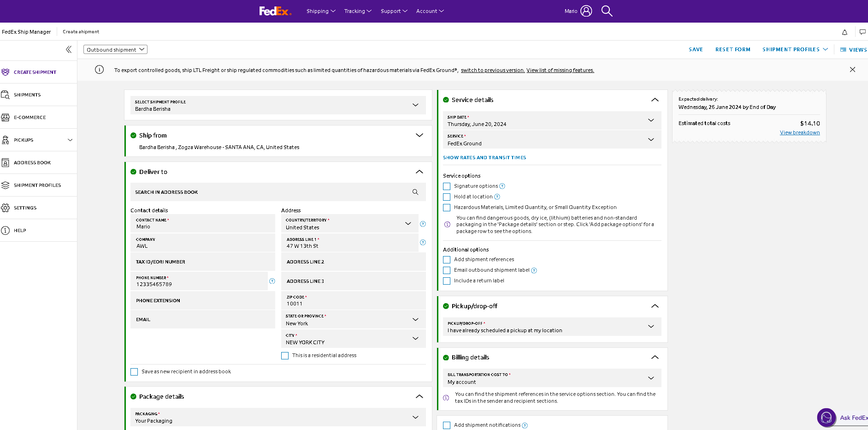Tick the Hazardous Materials checkbox
This screenshot has width=868, height=430.
447,208
